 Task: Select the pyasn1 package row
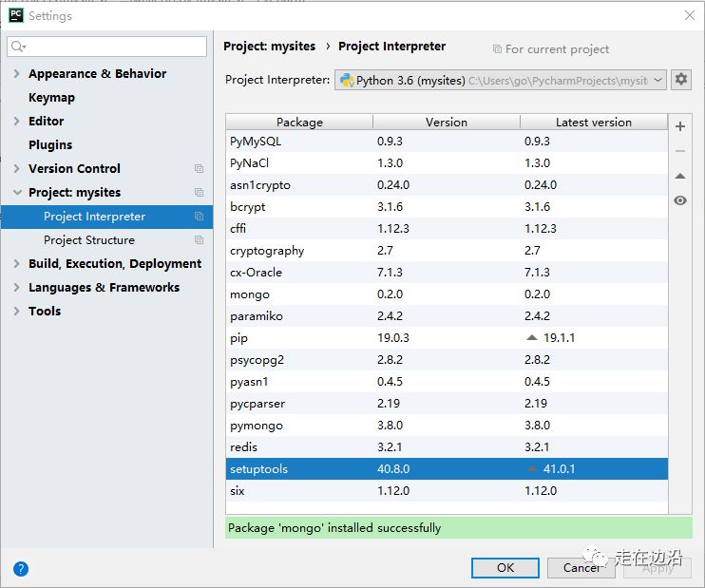pyautogui.click(x=447, y=382)
